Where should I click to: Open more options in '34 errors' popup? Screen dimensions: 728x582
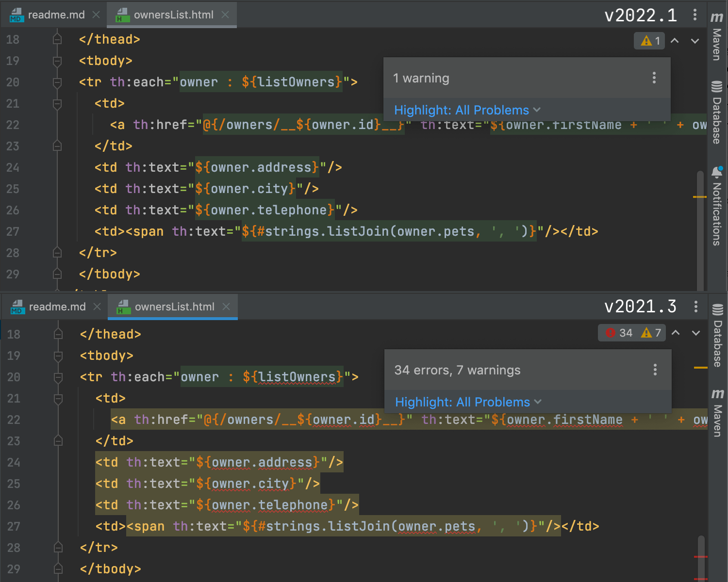pyautogui.click(x=655, y=370)
